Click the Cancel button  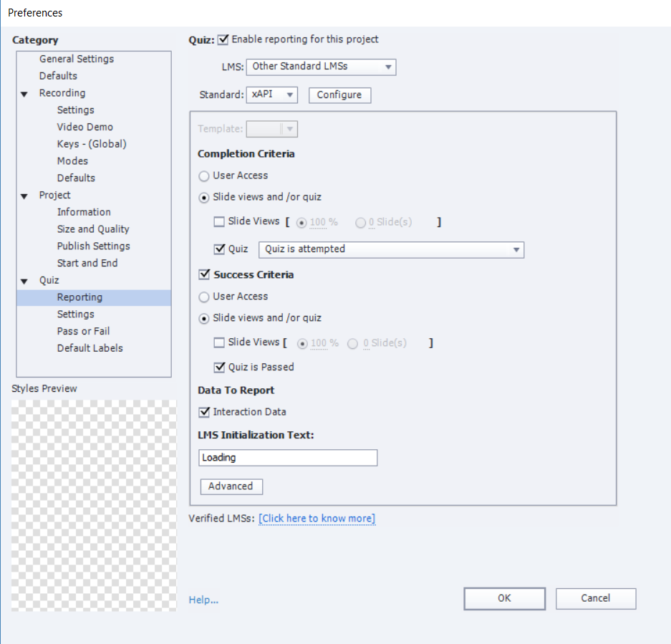click(596, 598)
